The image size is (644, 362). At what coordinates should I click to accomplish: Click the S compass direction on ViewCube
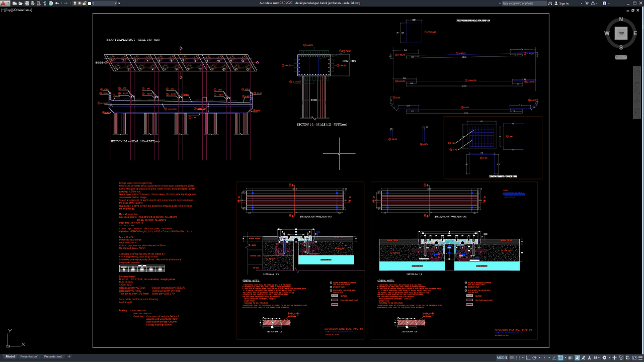pyautogui.click(x=621, y=47)
